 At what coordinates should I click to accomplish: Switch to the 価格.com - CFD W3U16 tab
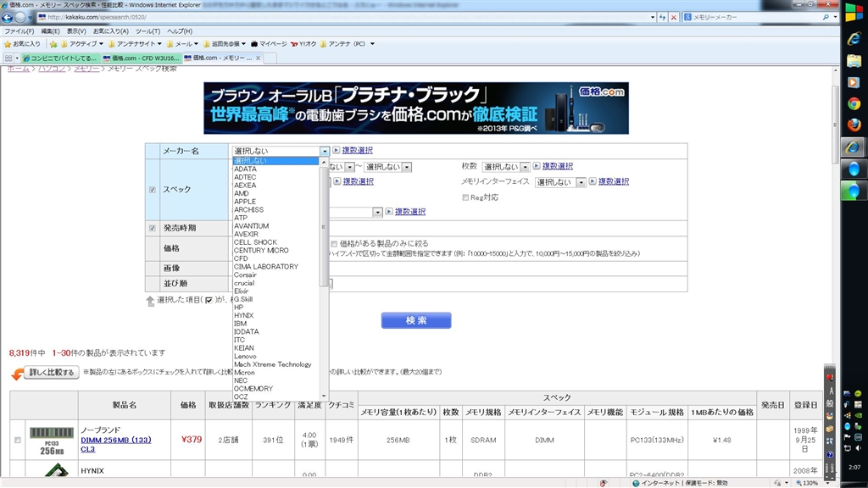tap(141, 58)
